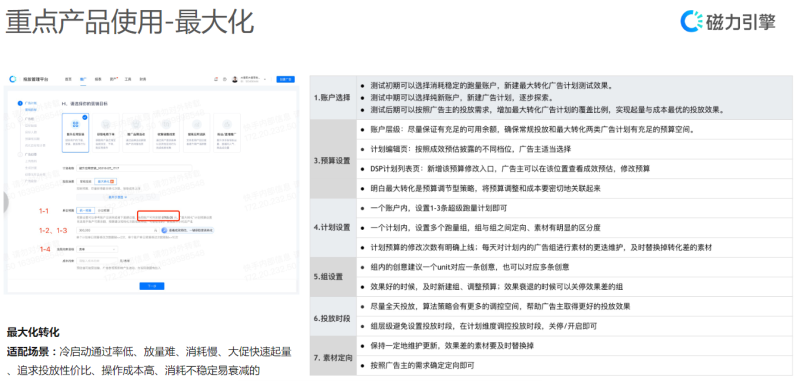Viewport: 800px width, 381px height.
Task: Open the 财务 navigation tab
Action: click(x=143, y=79)
